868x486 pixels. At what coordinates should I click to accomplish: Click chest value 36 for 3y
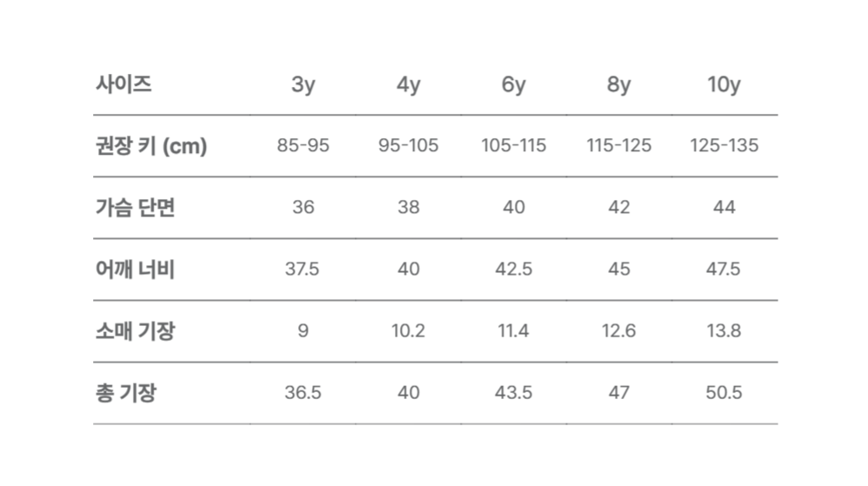tap(303, 208)
